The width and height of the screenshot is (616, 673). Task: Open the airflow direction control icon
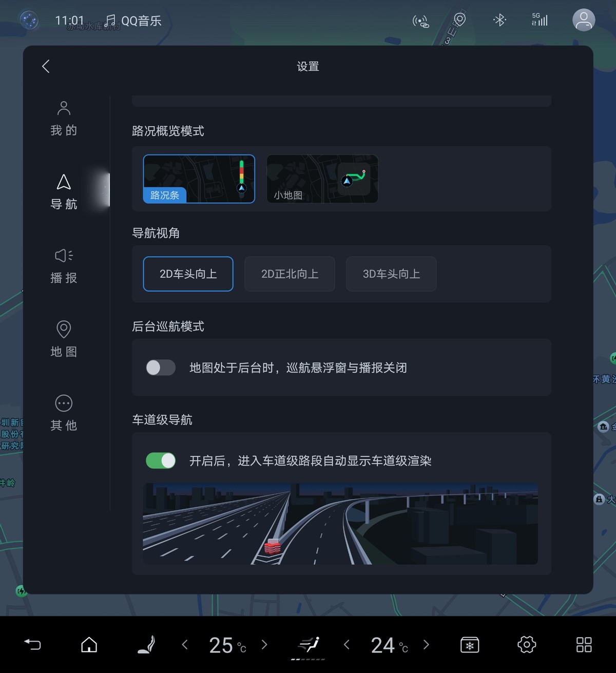(x=309, y=644)
